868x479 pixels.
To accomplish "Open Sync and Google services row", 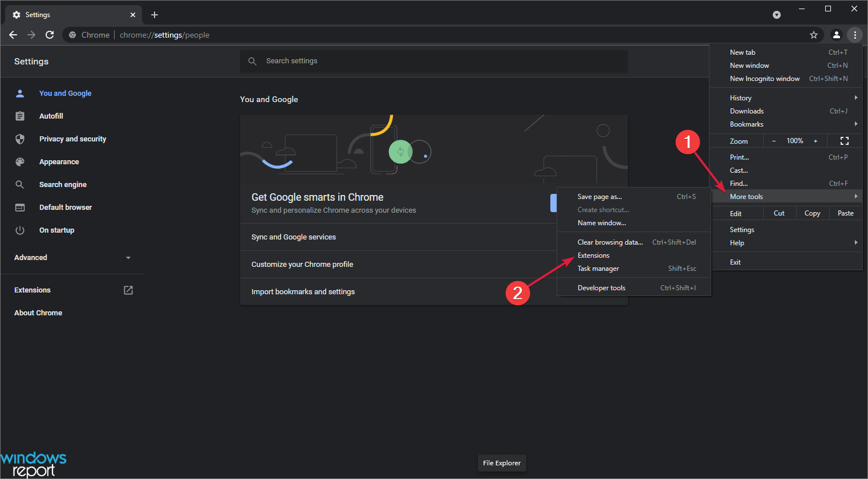I will 398,237.
